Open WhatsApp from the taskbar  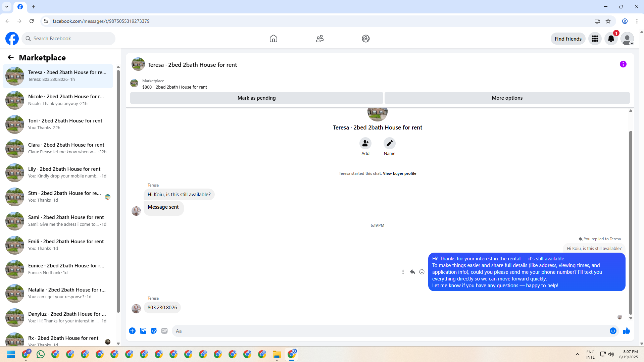coord(41,354)
